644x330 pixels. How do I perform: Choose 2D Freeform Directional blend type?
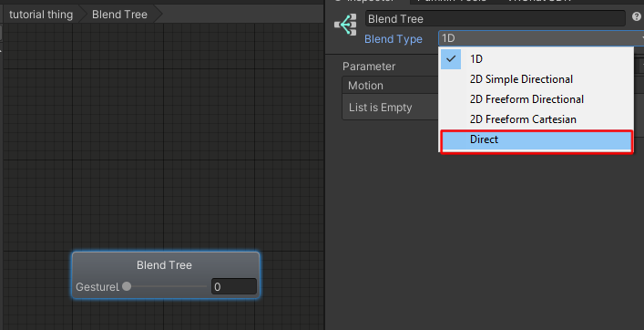(x=537, y=99)
